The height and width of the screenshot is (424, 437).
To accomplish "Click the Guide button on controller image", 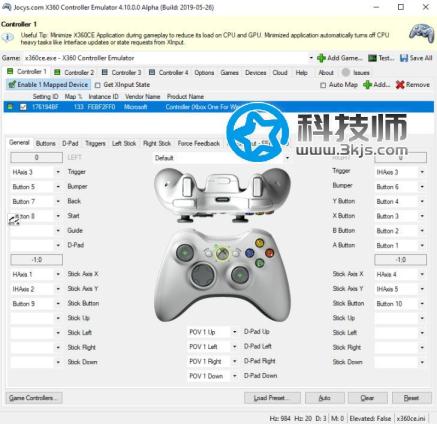I will pyautogui.click(x=222, y=253).
